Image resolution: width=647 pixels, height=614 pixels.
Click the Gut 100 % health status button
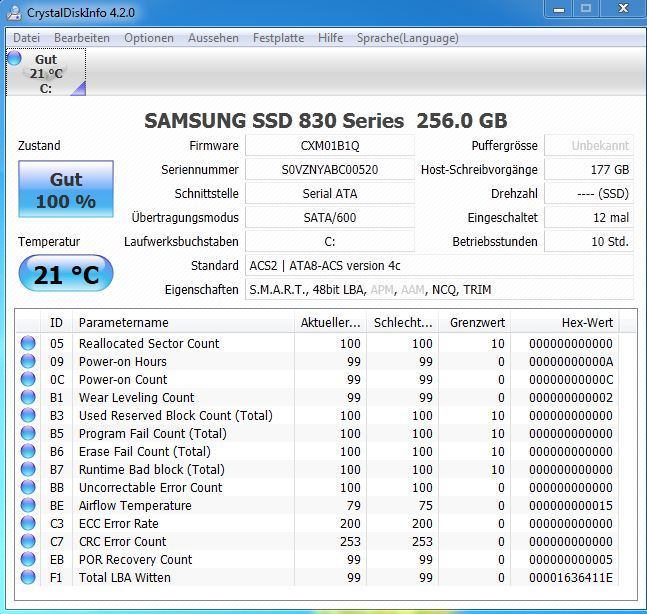pyautogui.click(x=66, y=189)
